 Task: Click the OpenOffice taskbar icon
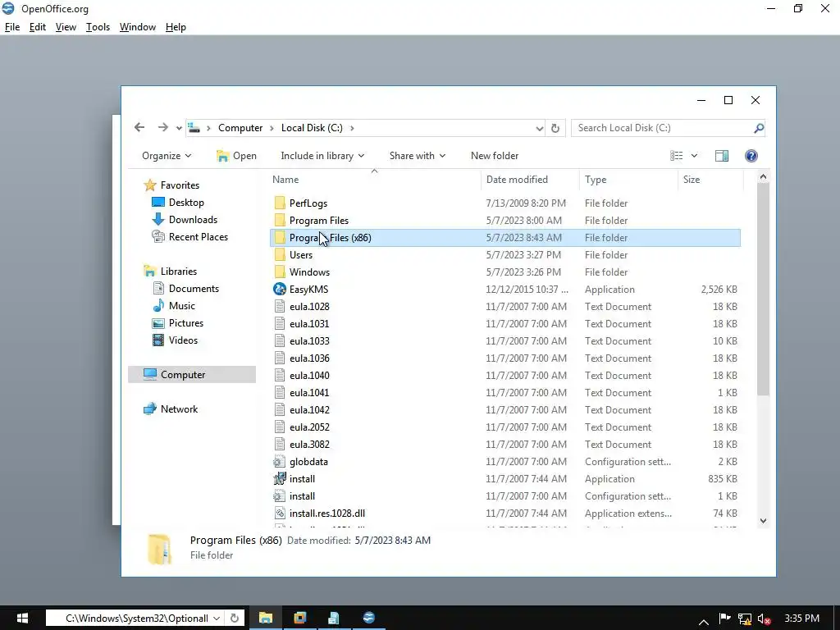[x=368, y=619]
